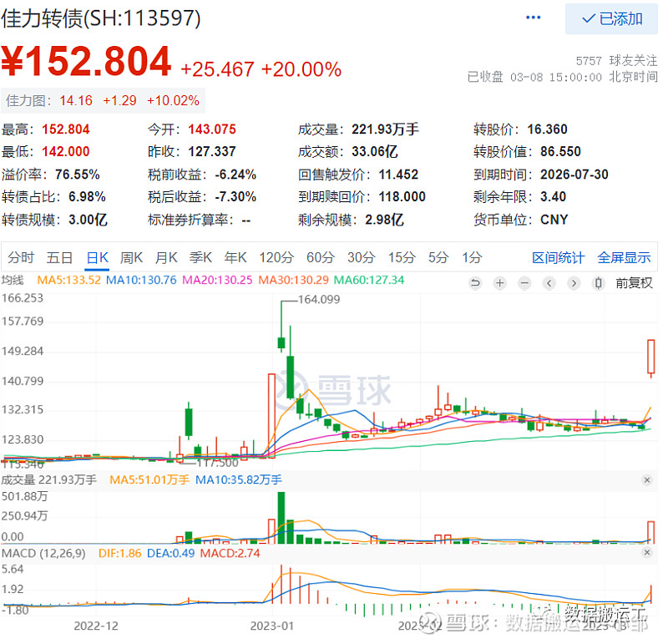
Task: Click the 溢价率 76.55% value
Action: coord(77,175)
